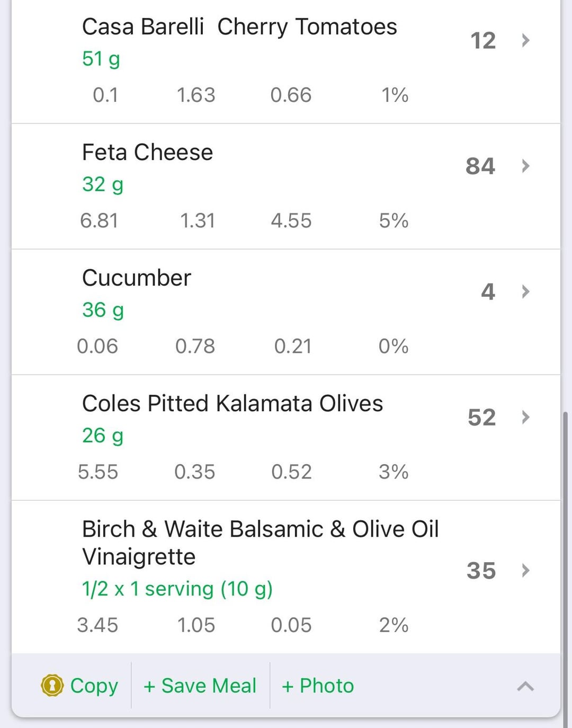572x728 pixels.
Task: Save Meal button
Action: 200,686
